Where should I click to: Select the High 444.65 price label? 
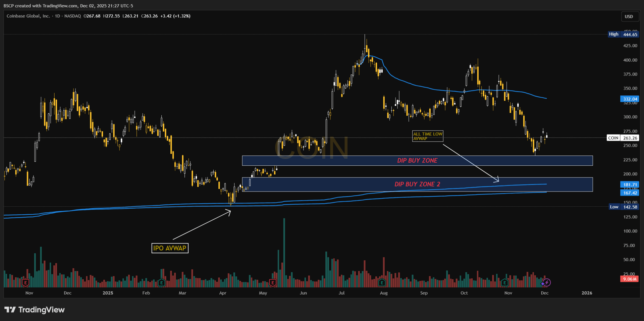624,34
